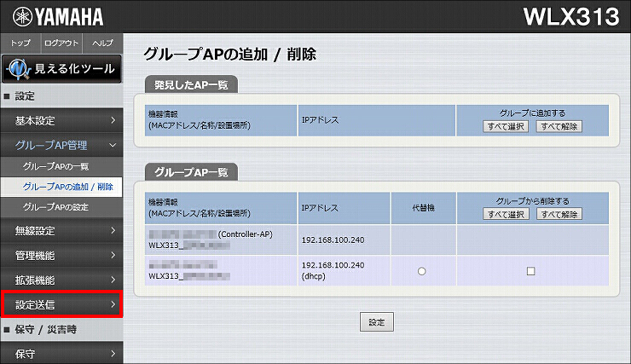Click the (Controller-AP) device info text

tap(245, 234)
